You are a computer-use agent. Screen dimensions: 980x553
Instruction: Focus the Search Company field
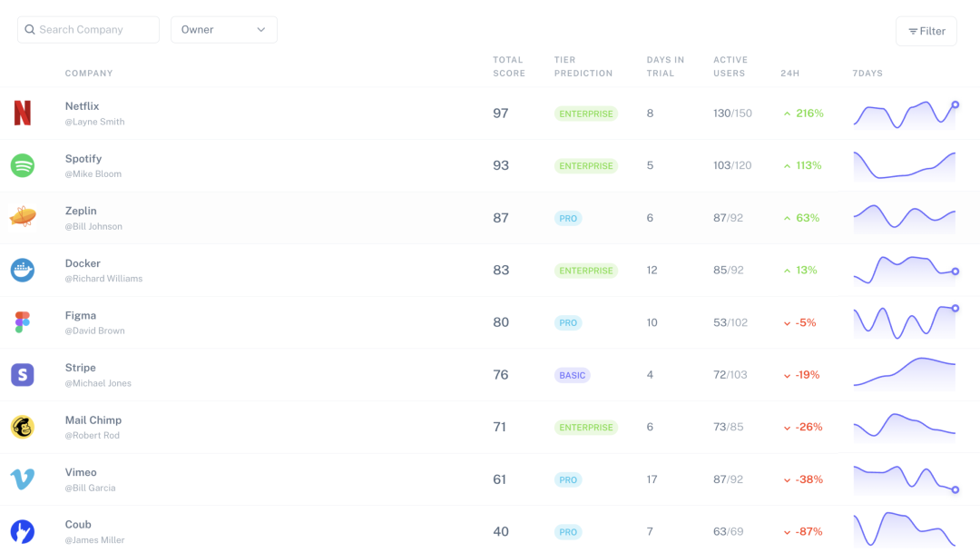coord(88,29)
